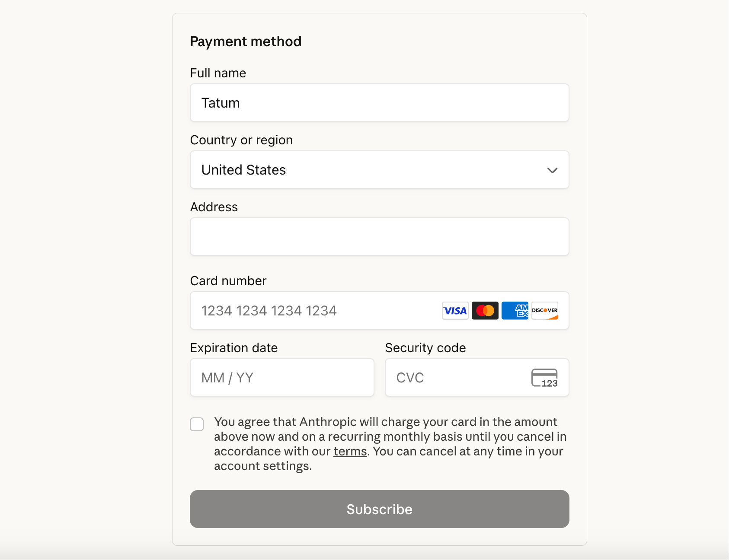The width and height of the screenshot is (729, 560).
Task: Click into the empty Address field
Action: point(379,237)
